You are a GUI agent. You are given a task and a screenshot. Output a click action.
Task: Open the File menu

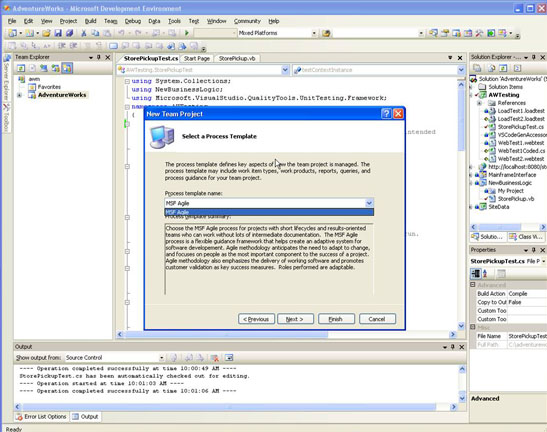(x=12, y=21)
